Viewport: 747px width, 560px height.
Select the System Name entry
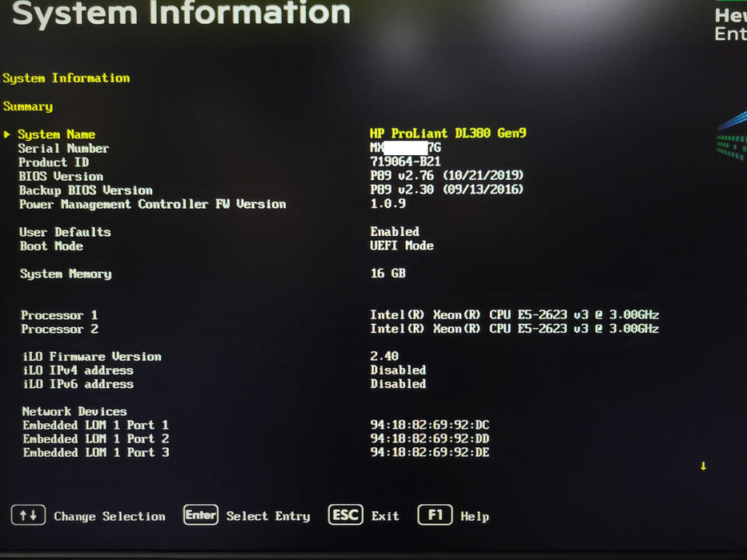(x=56, y=134)
